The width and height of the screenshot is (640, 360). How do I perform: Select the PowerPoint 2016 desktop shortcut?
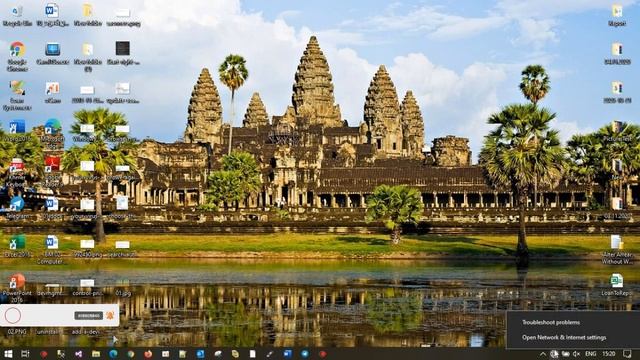coord(17,287)
